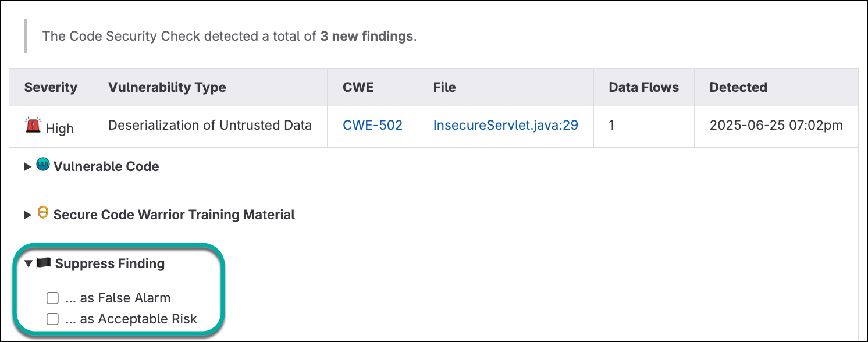Viewport: 868px width, 342px height.
Task: Enable the "as Acceptable Risk" checkbox
Action: coord(53,319)
